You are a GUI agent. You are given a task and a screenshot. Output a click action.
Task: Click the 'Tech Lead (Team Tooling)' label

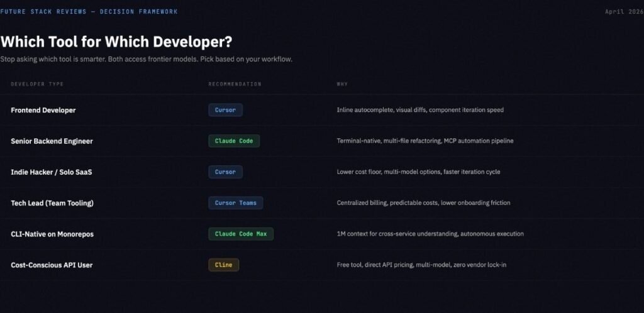(x=52, y=203)
